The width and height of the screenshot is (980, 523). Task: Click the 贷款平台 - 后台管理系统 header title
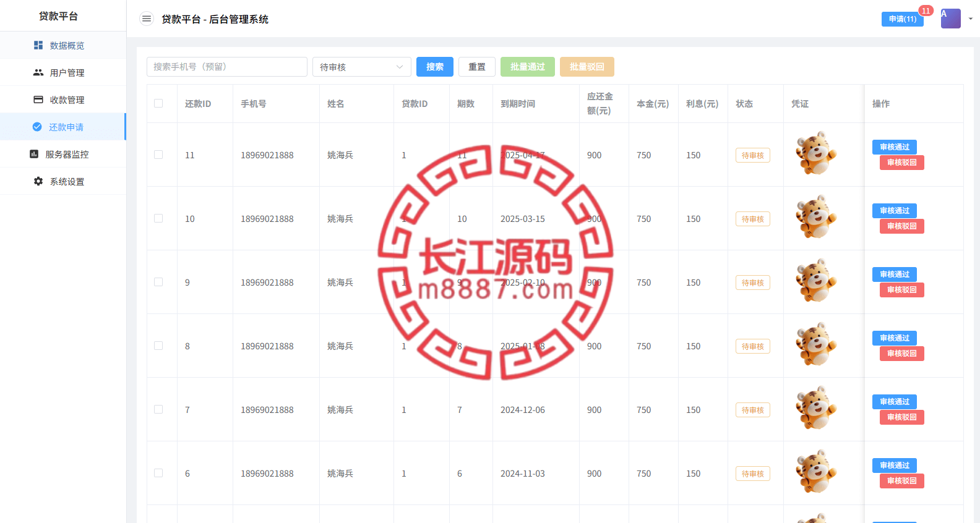pos(215,19)
